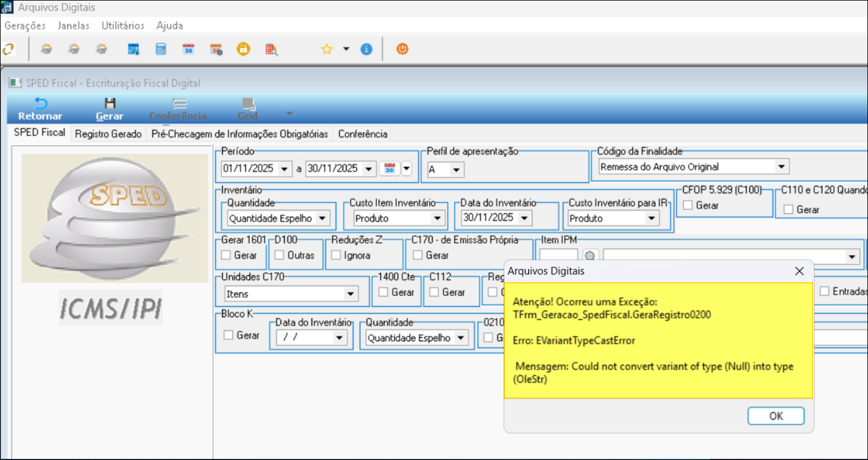Click the Item IPM lookup circle button

tap(590, 256)
